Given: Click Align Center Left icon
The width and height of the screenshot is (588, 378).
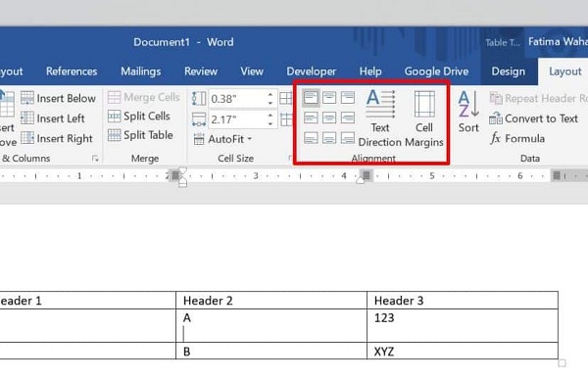Looking at the screenshot, I should pyautogui.click(x=311, y=118).
